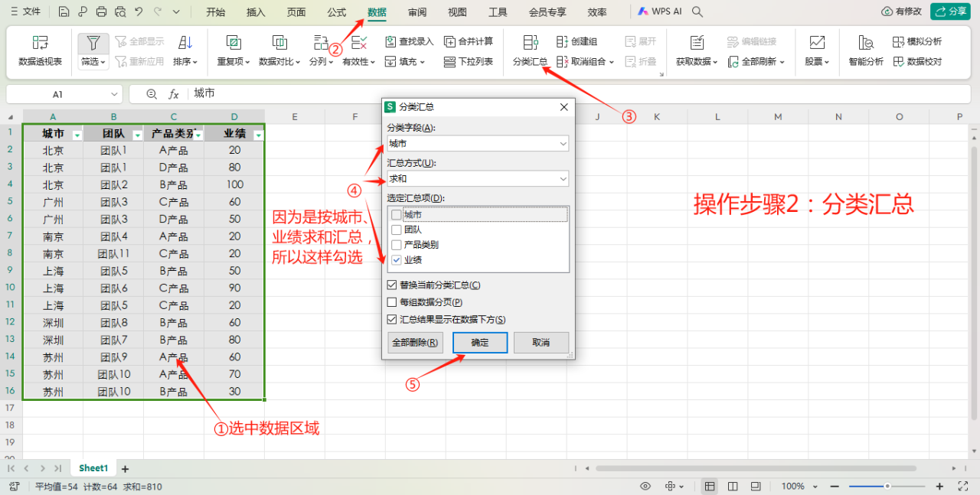
Task: Click the search magnifier icon in the title bar
Action: coord(697,11)
